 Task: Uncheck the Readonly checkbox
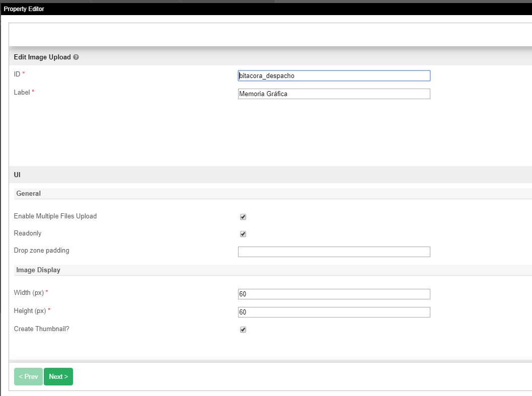tap(243, 234)
